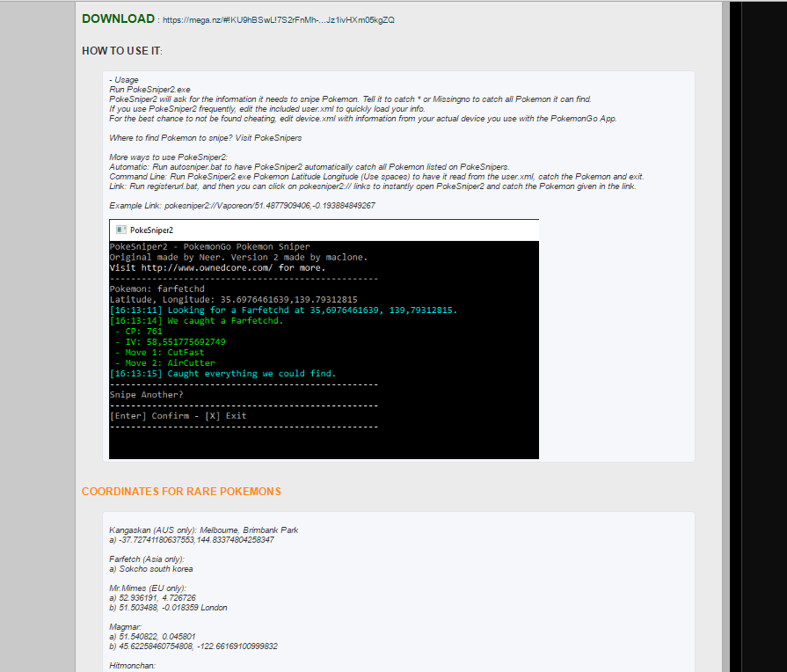The width and height of the screenshot is (787, 672).
Task: Click 'Link: Run registerurl.bat' instruction line
Action: [373, 186]
